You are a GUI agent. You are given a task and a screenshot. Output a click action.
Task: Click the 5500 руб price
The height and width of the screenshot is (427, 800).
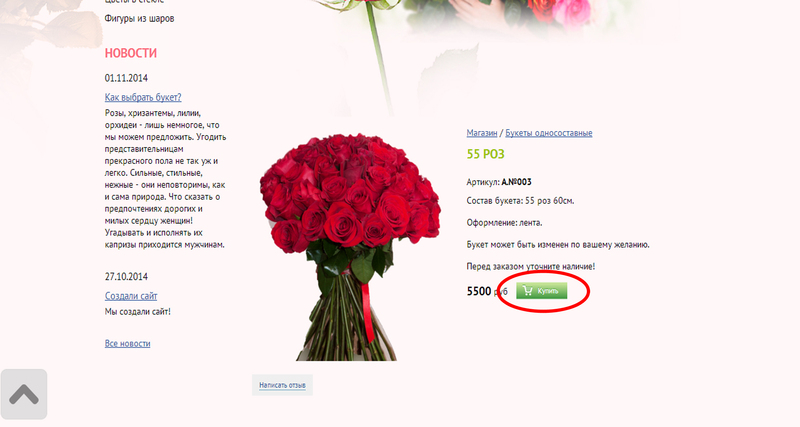(x=487, y=291)
